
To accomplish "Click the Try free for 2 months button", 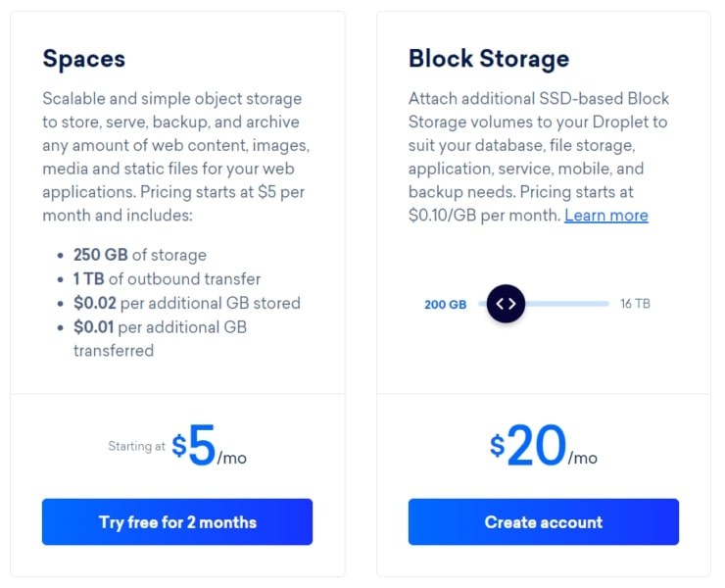I will (177, 521).
